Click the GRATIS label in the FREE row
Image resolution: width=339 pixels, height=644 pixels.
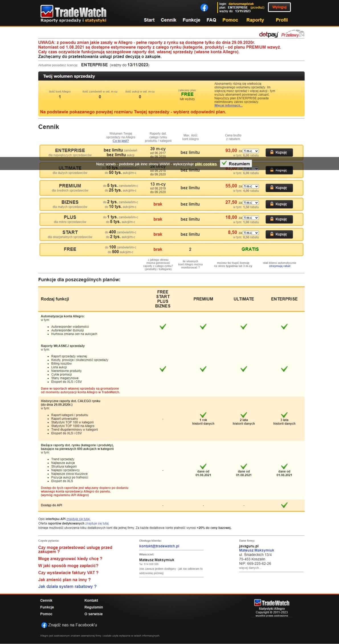tap(250, 249)
